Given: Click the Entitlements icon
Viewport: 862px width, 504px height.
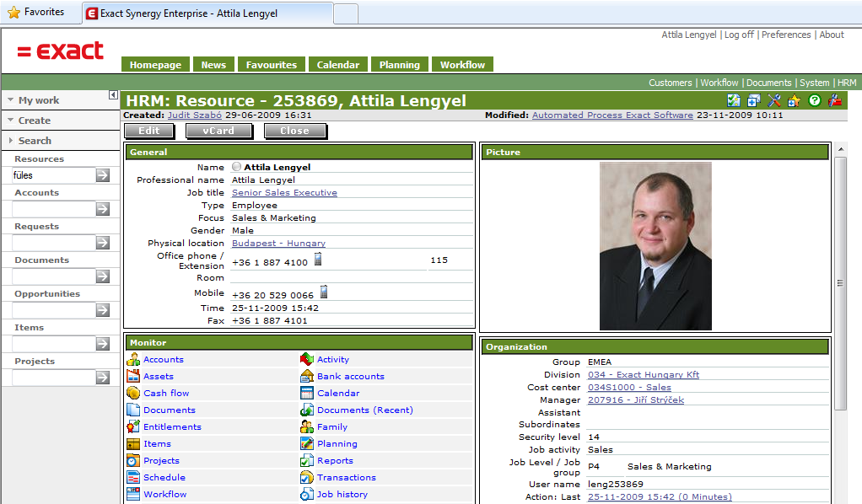Looking at the screenshot, I should click(133, 426).
